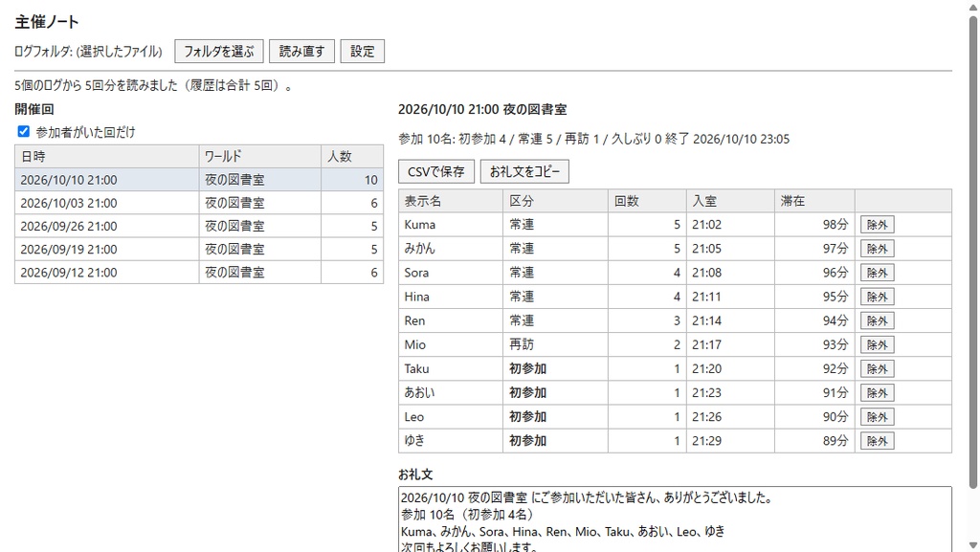
Task: Exclude ゆき with the 除外 button
Action: pos(877,441)
